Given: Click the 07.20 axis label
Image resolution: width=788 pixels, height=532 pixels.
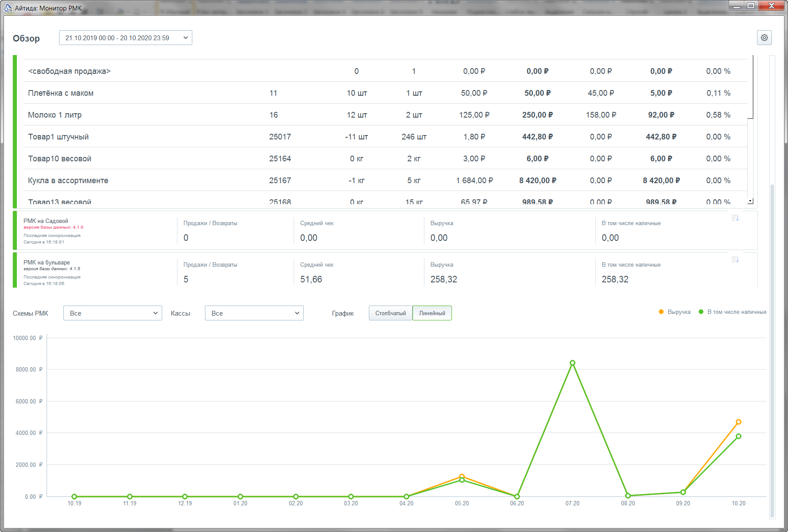Looking at the screenshot, I should click(x=573, y=504).
